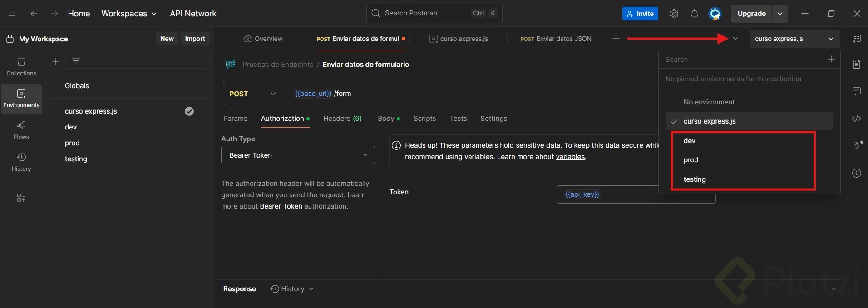The image size is (868, 308).
Task: Select No environment option
Action: coord(709,102)
